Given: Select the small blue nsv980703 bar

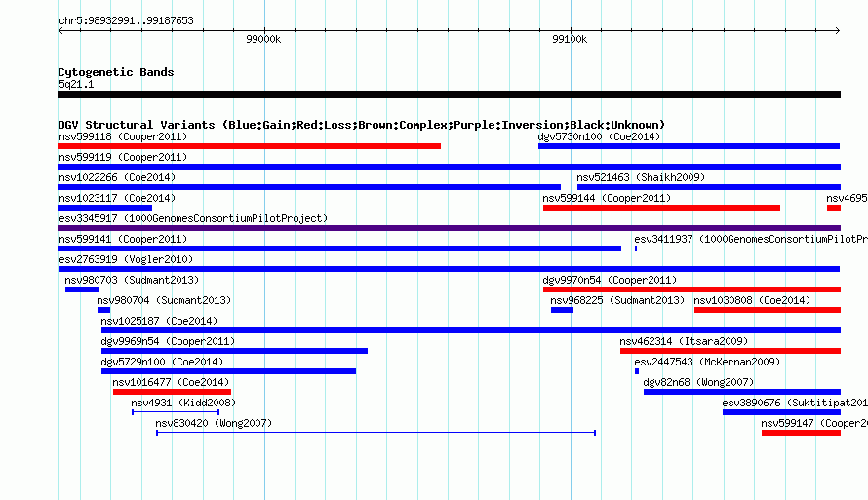Looking at the screenshot, I should (x=82, y=289).
